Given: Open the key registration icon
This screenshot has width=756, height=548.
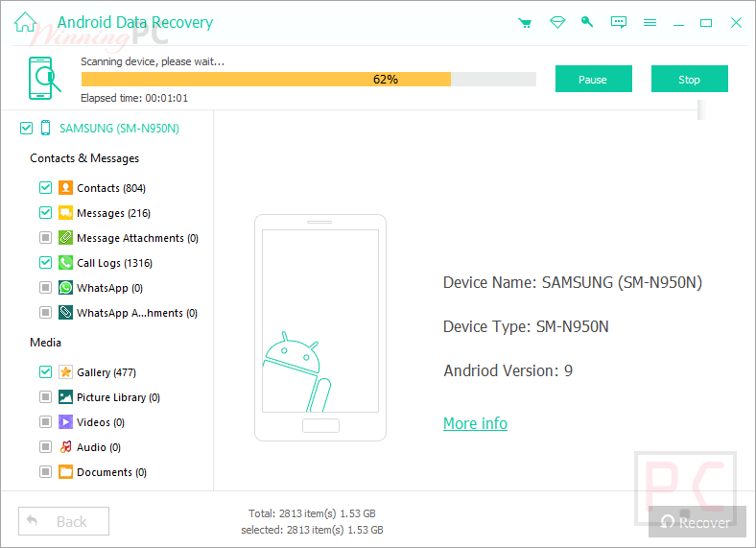Looking at the screenshot, I should (x=587, y=22).
